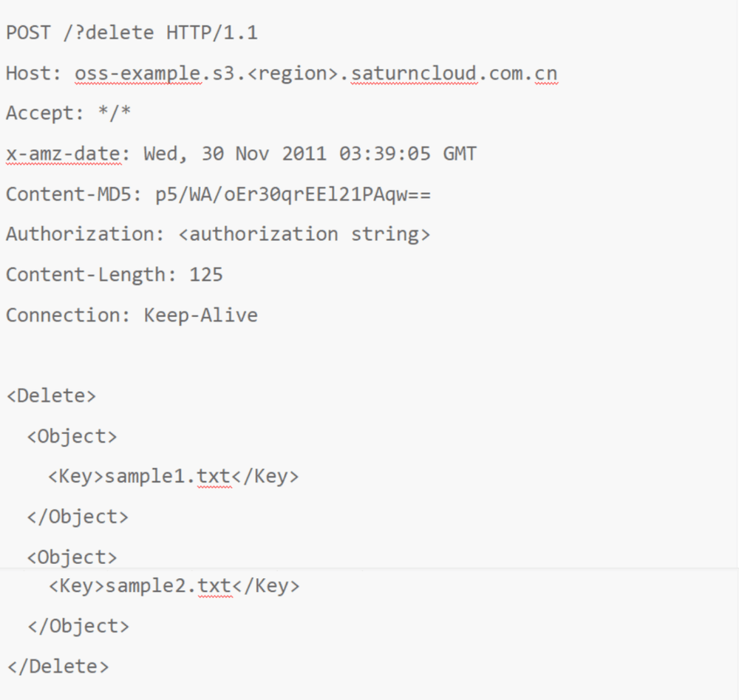The image size is (739, 700).
Task: Click the first closing </Object> tag
Action: click(78, 517)
